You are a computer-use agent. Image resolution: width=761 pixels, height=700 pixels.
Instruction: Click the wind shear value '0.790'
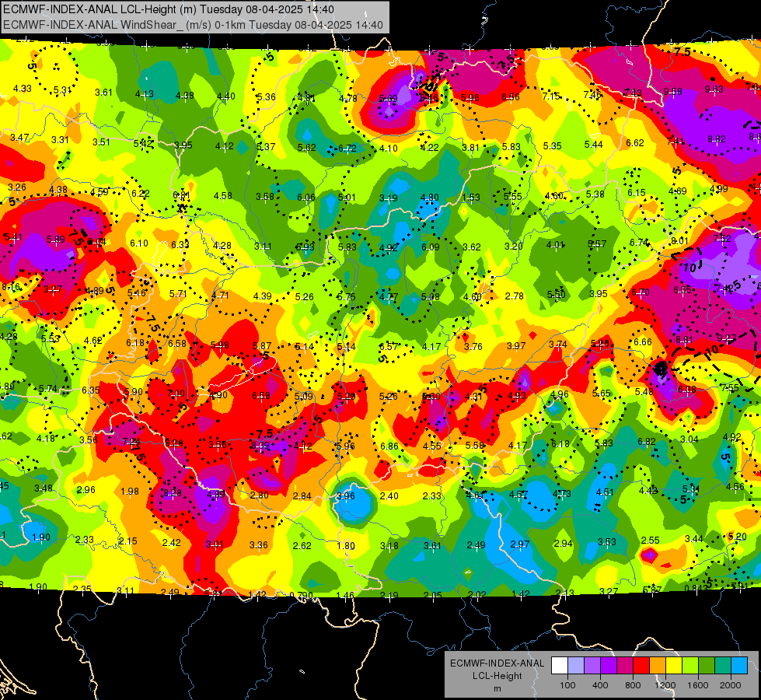301,596
